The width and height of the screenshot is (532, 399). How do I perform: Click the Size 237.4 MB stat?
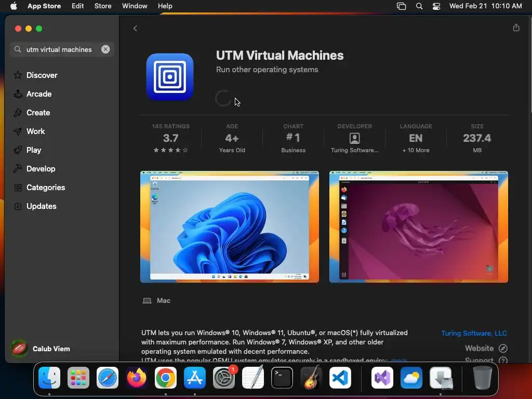477,139
